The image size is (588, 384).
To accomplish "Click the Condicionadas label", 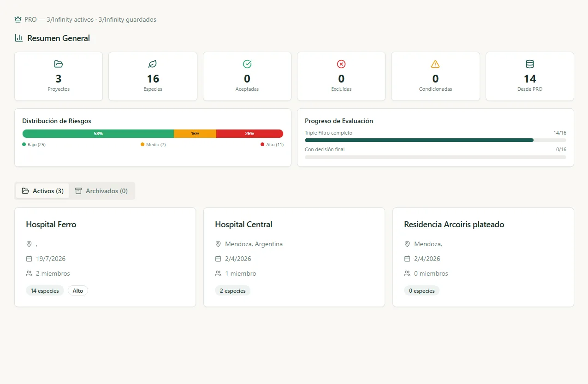I will coord(435,89).
